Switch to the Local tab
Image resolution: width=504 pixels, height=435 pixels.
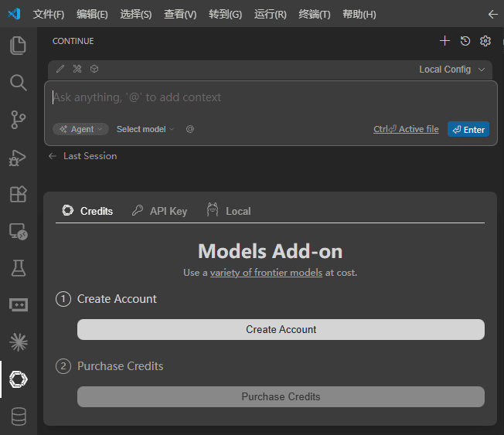click(229, 210)
